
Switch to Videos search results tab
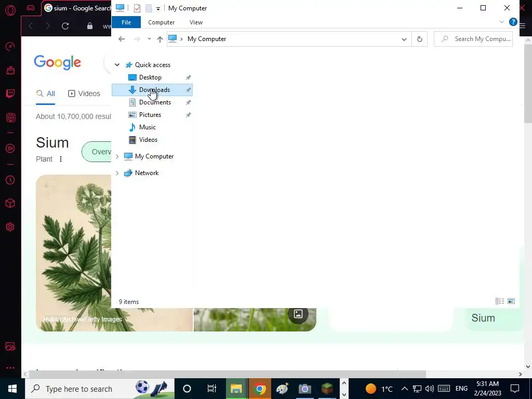coord(84,94)
